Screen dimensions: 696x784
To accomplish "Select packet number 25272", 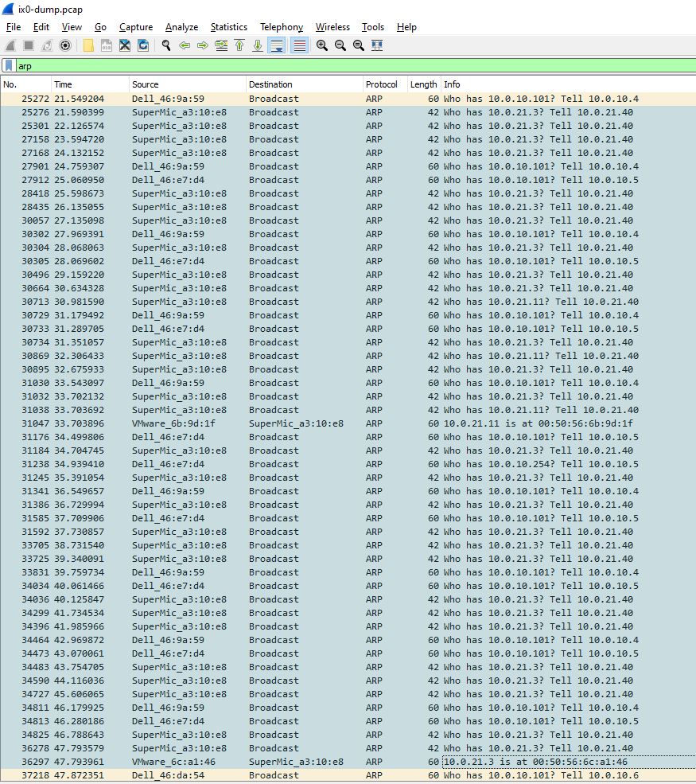I will point(348,99).
